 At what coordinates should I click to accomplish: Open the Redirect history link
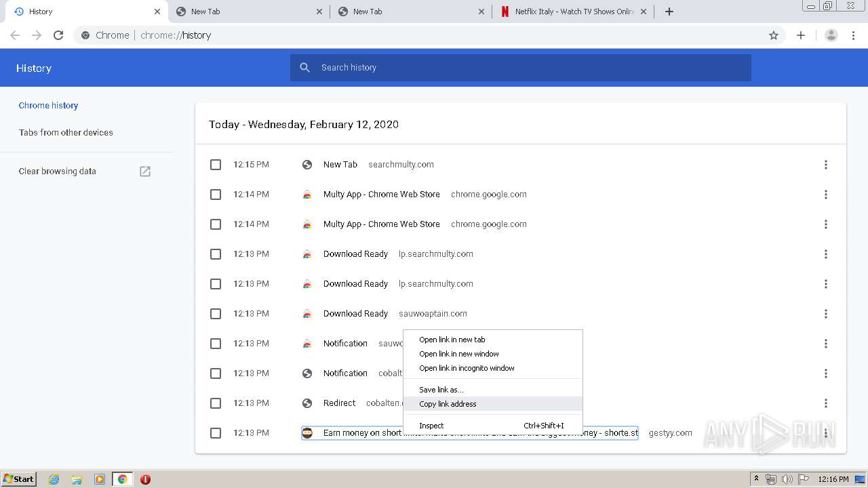340,403
